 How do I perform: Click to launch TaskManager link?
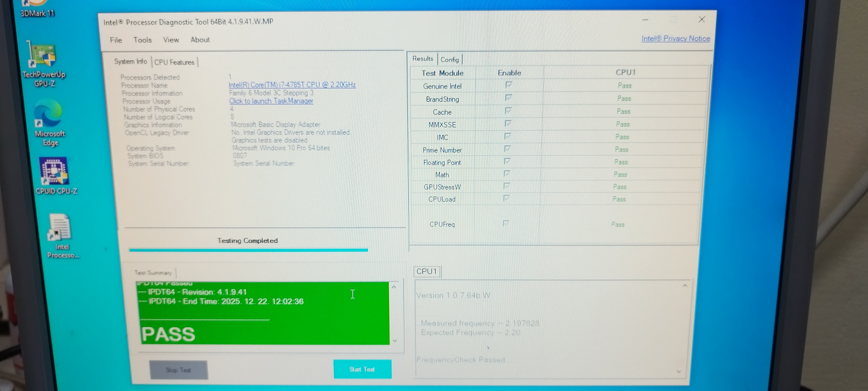tap(271, 101)
